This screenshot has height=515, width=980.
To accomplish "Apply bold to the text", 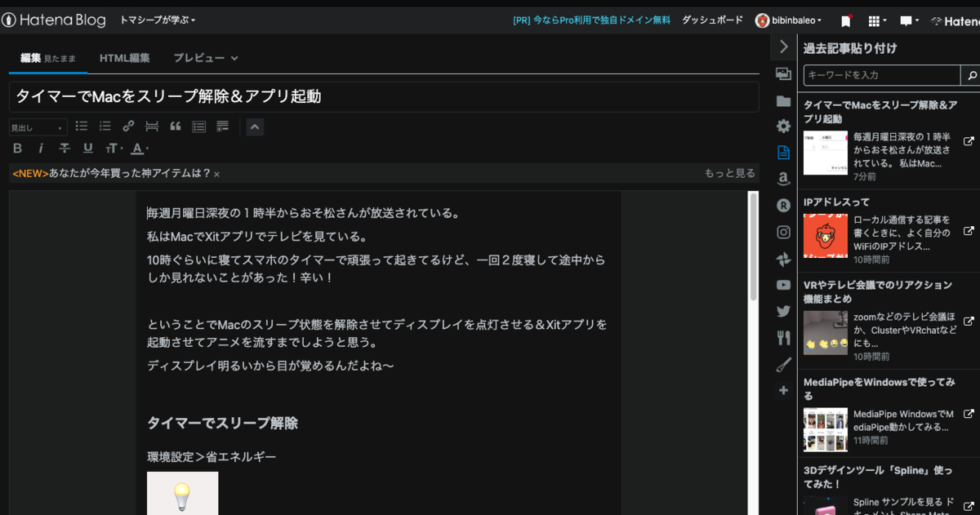I will (x=18, y=149).
